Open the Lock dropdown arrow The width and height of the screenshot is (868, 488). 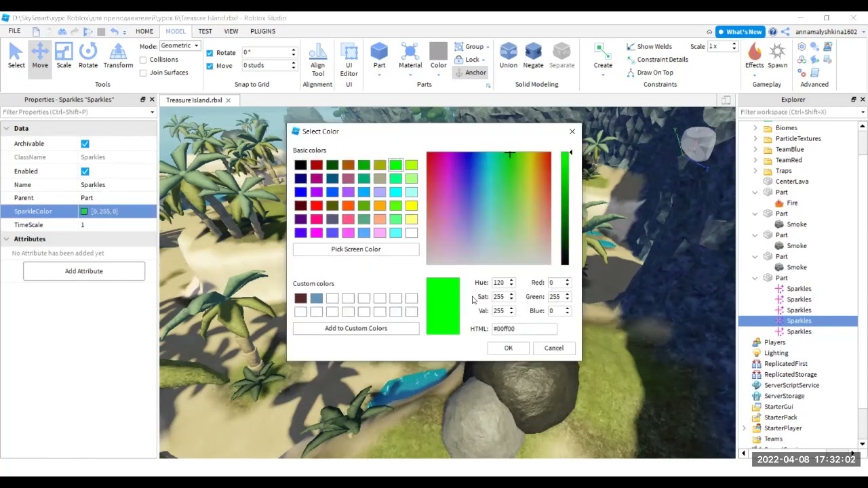[484, 60]
